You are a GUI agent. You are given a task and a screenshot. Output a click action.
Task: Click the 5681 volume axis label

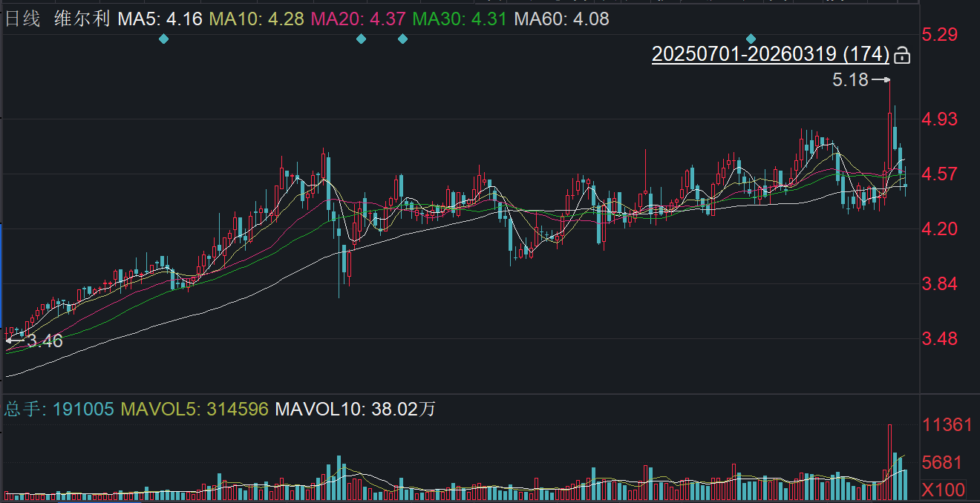[x=941, y=463]
